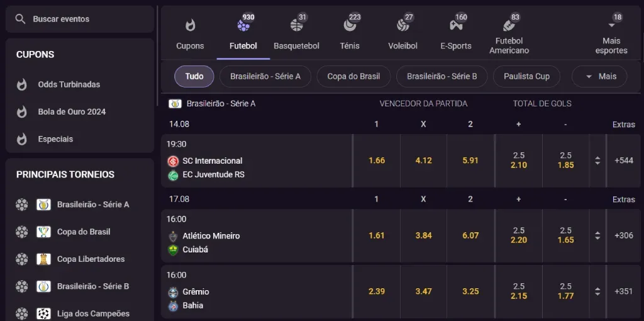This screenshot has height=321, width=644.
Task: Expand the Mais esportes dropdown
Action: tap(611, 26)
